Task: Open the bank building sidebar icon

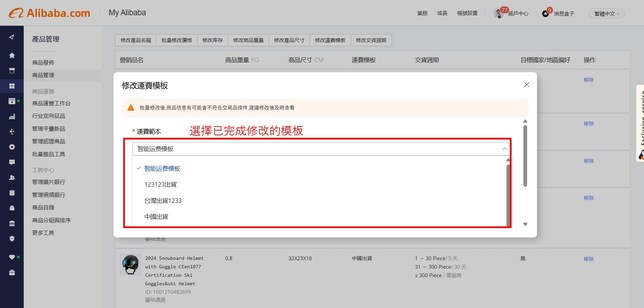Action: [x=12, y=223]
